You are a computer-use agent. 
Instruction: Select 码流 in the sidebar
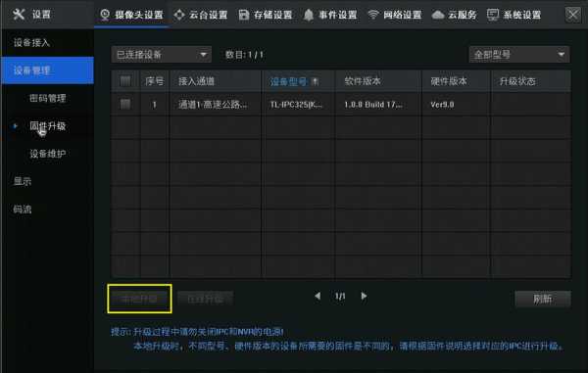pos(23,209)
